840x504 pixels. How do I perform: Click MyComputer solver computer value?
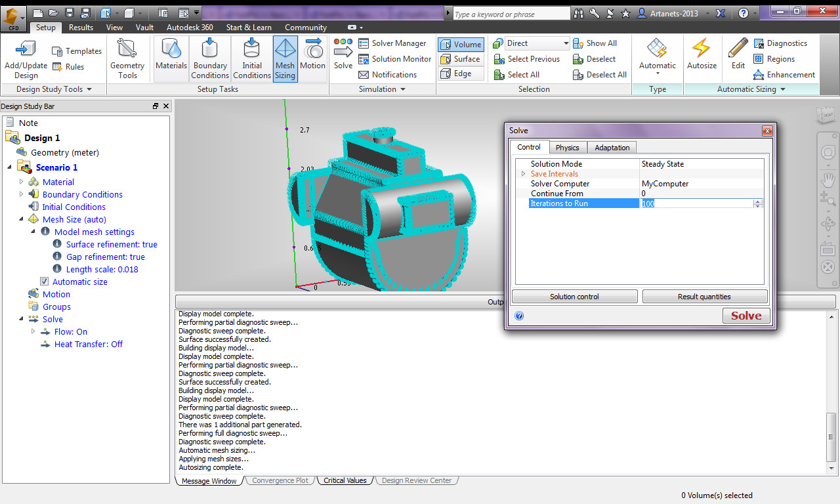point(665,184)
